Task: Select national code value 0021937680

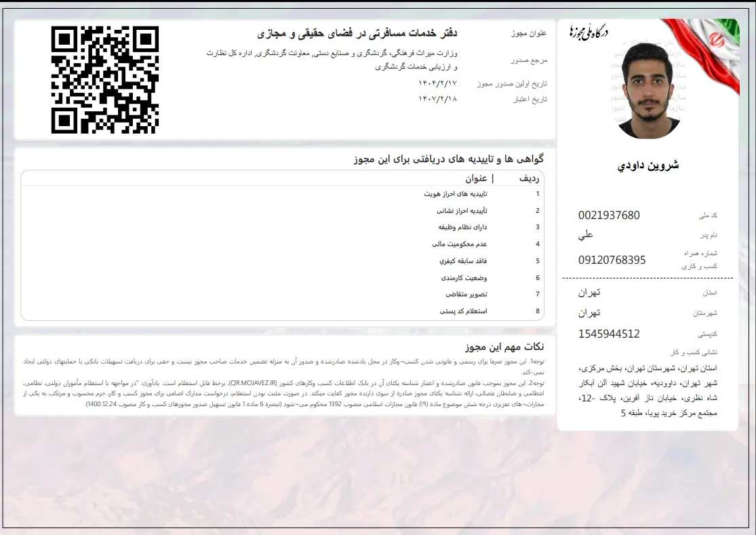Action: 609,216
